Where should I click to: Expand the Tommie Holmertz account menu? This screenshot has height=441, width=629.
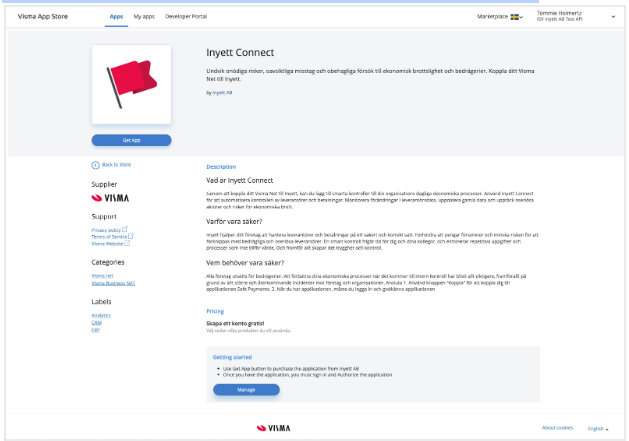(x=576, y=16)
